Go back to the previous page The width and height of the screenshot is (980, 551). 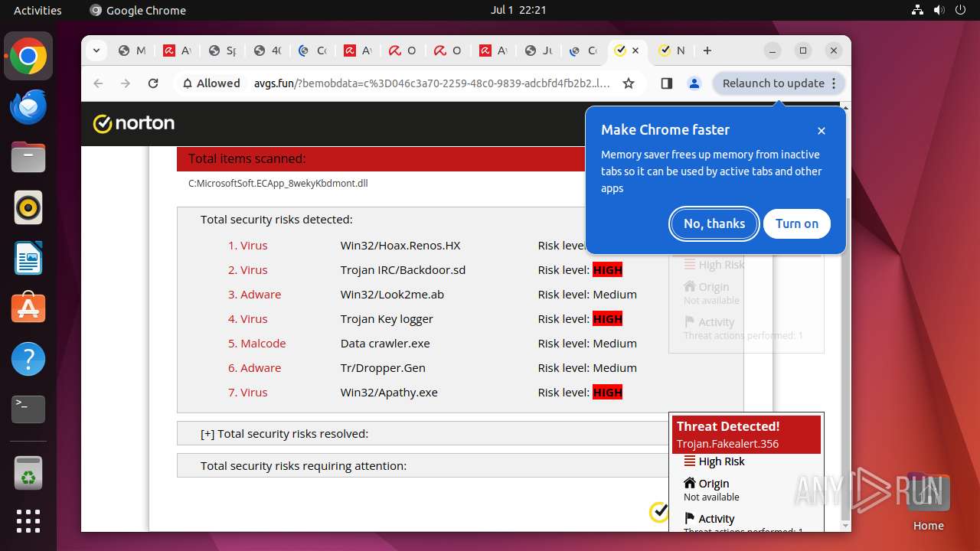pos(98,83)
